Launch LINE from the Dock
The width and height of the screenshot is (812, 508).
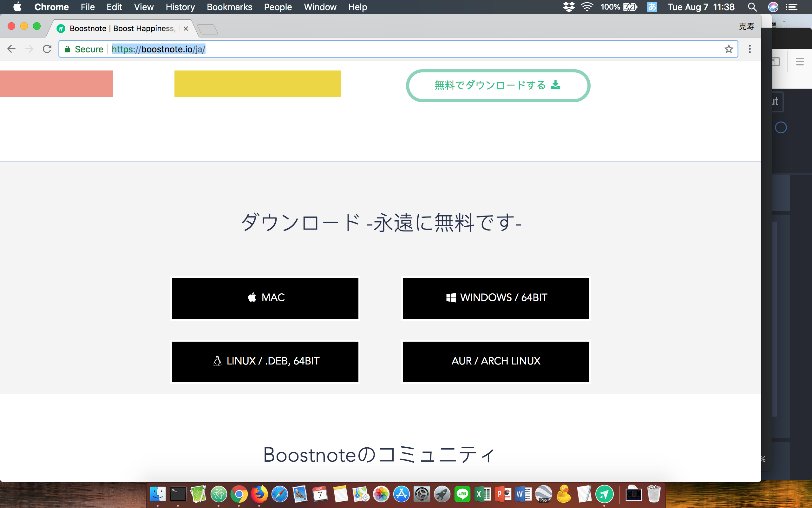462,494
